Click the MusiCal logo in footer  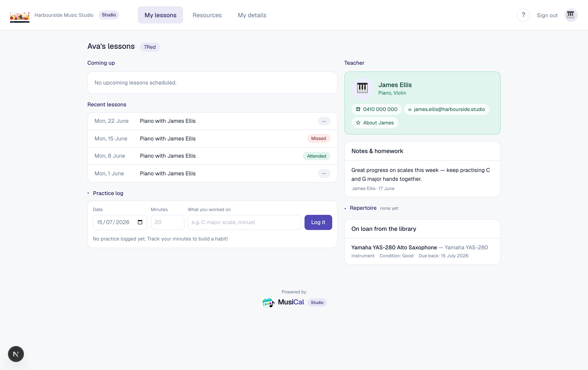tap(283, 302)
